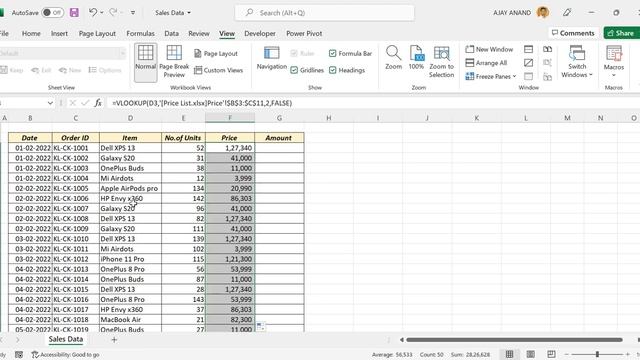
Task: Click Zoom to Selection
Action: (441, 62)
